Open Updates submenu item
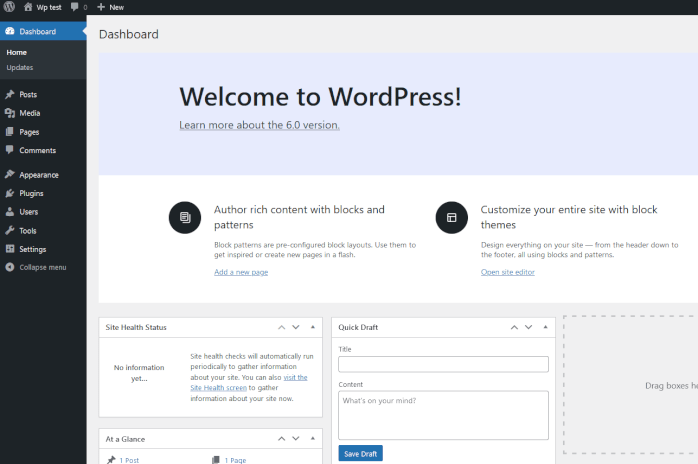The height and width of the screenshot is (464, 698). [20, 68]
